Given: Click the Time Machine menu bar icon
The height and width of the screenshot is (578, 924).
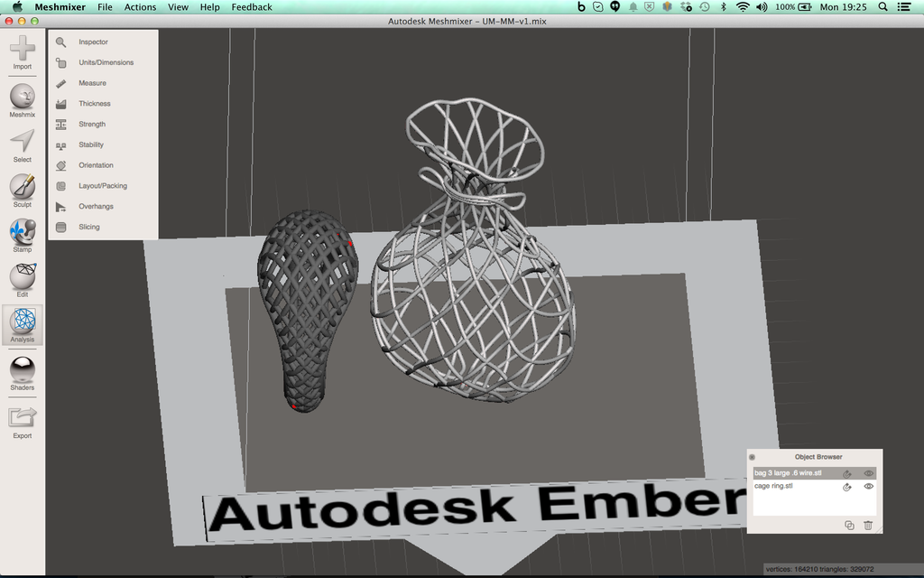Looking at the screenshot, I should tap(704, 7).
